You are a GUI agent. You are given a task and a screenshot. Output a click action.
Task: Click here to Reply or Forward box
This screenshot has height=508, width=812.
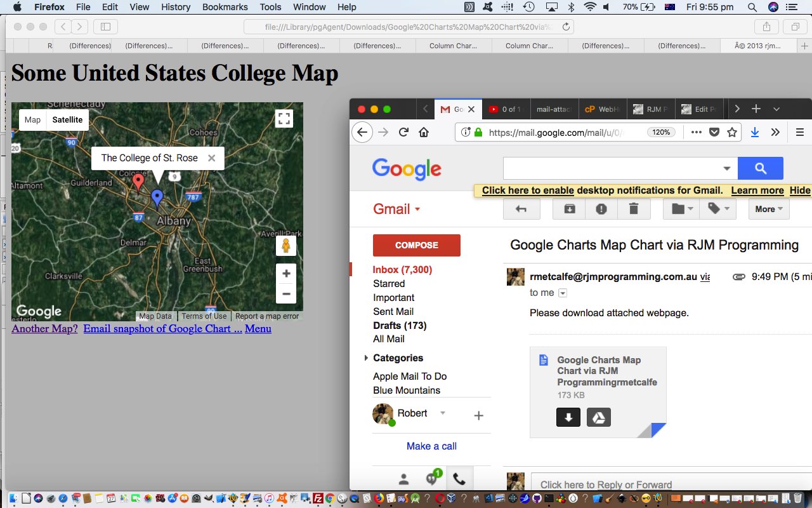coord(671,485)
